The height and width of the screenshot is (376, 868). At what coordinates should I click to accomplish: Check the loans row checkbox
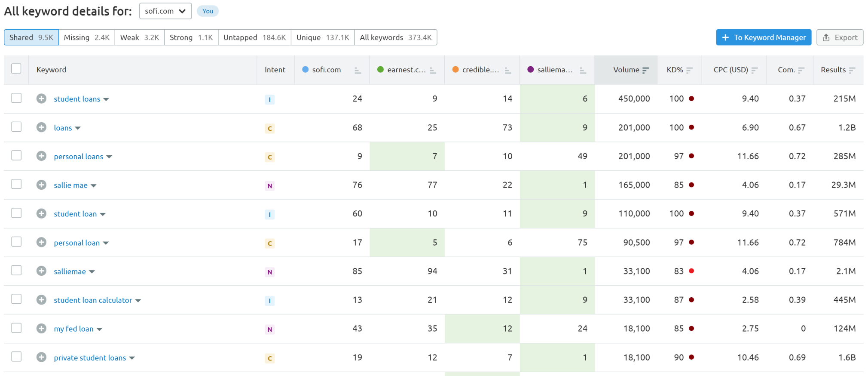point(16,126)
